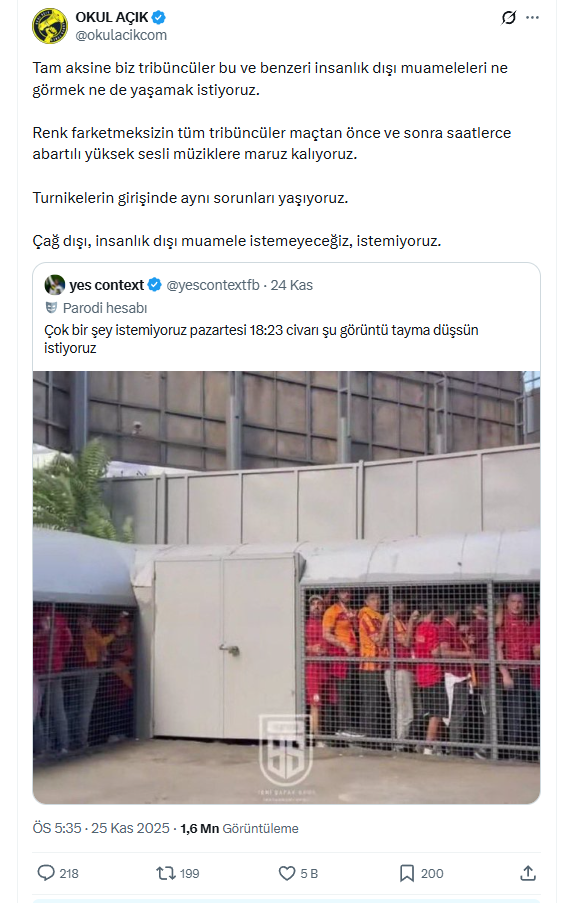Open the ÖS 5:35 · 25 Kas 2025 timestamp
The image size is (579, 903).
[101, 828]
